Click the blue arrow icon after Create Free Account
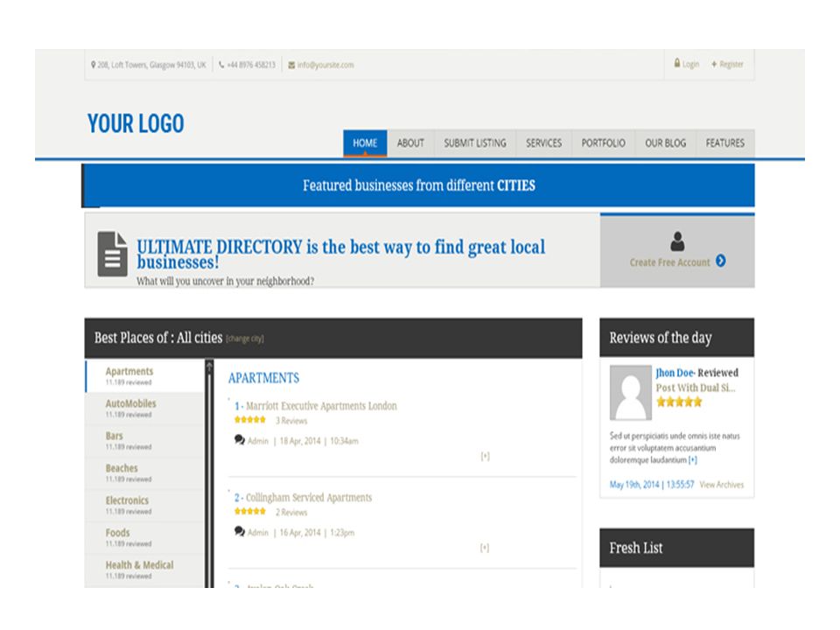840x630 pixels. (721, 261)
